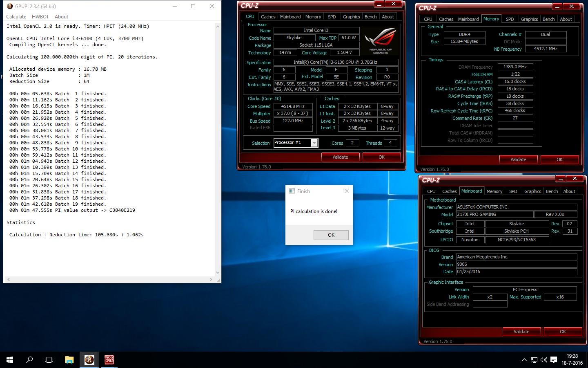Click the GPUPI title bar app icon

click(10, 6)
